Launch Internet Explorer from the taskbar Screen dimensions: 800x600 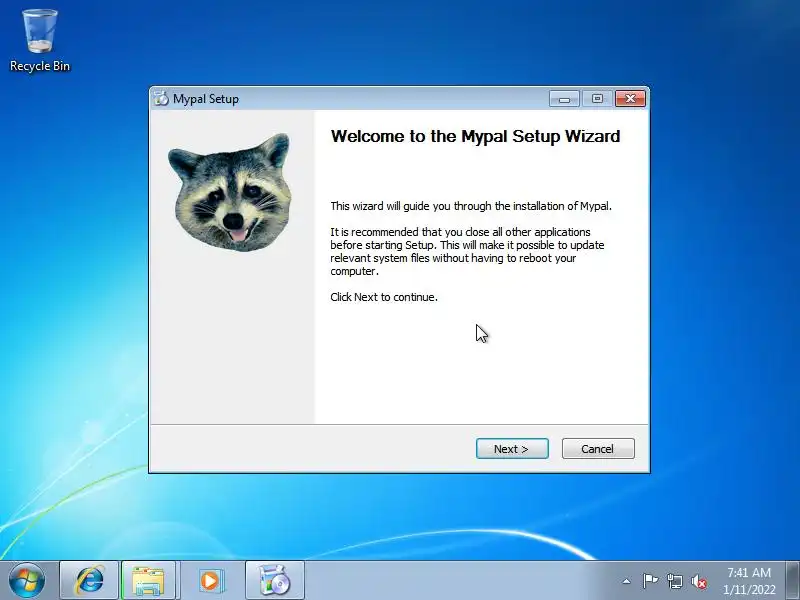click(x=89, y=581)
